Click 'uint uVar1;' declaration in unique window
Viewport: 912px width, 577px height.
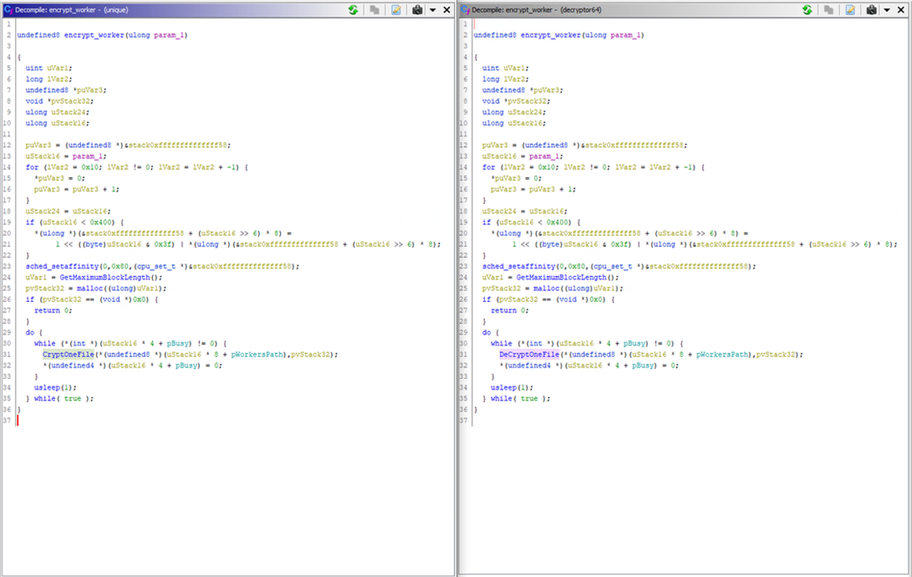[x=48, y=68]
